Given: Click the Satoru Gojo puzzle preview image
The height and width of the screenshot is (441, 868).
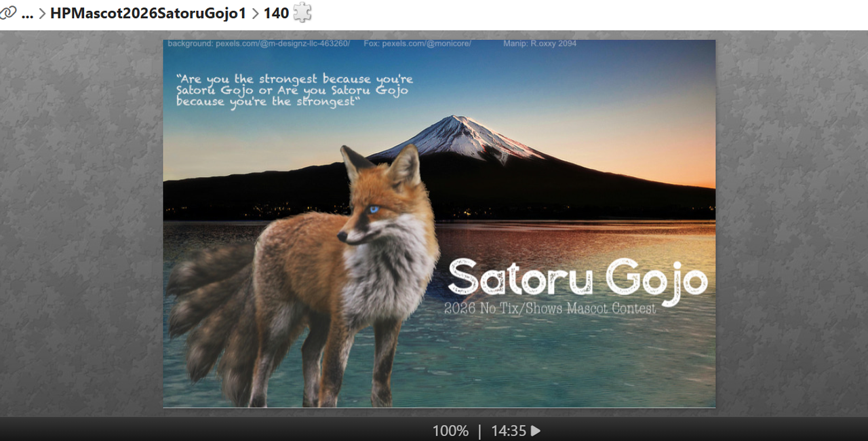Looking at the screenshot, I should 439,224.
